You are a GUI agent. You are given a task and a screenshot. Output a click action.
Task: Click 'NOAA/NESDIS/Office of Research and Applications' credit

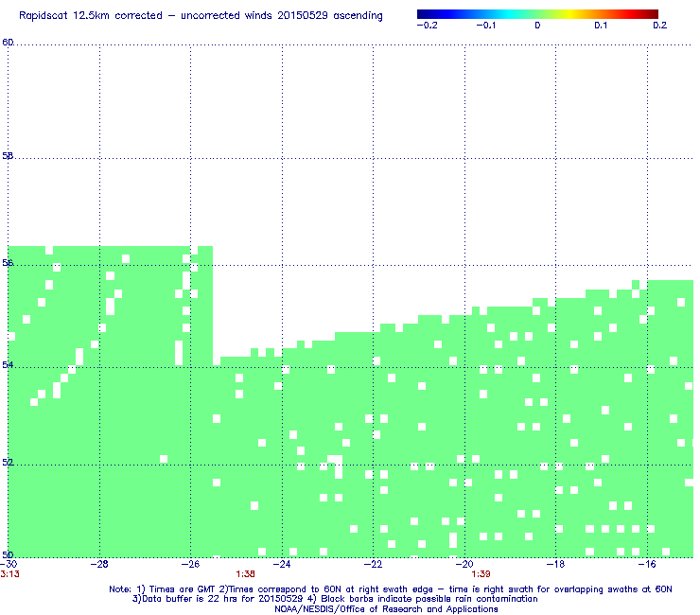click(x=386, y=609)
